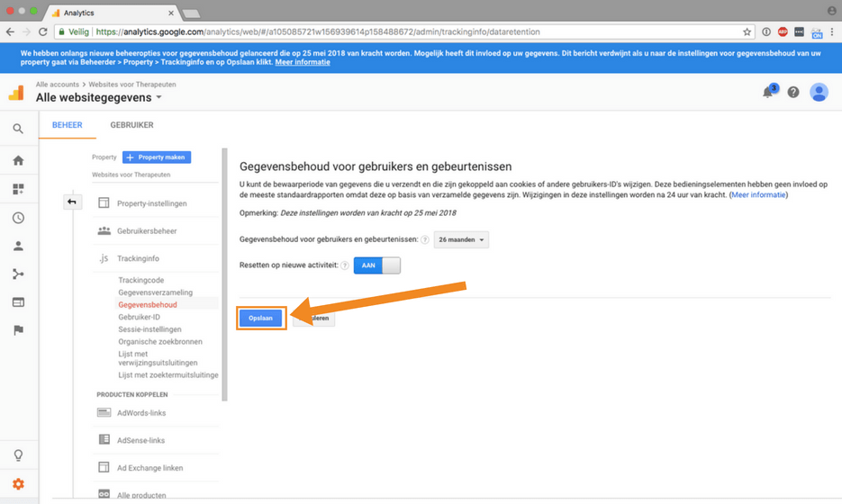This screenshot has height=504, width=842.
Task: Click the browser address bar URL
Action: [318, 31]
